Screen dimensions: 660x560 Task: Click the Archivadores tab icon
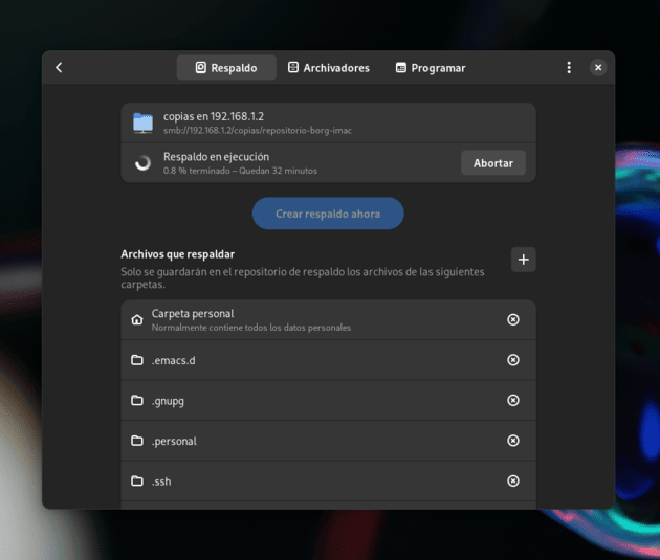pyautogui.click(x=293, y=67)
